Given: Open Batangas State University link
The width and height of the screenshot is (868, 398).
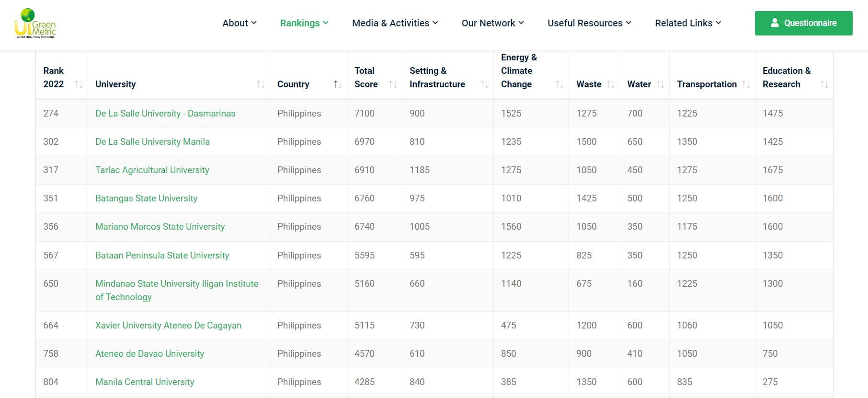Looking at the screenshot, I should click(x=146, y=198).
